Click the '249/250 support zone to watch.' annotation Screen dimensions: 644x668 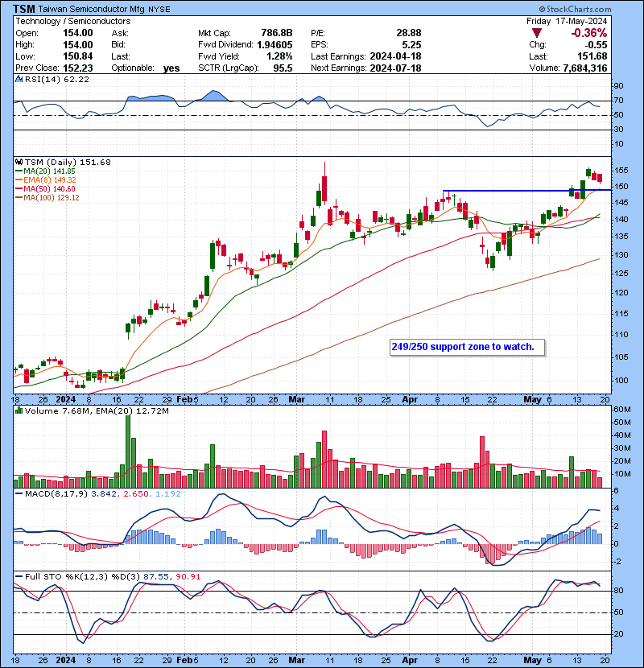click(x=468, y=347)
